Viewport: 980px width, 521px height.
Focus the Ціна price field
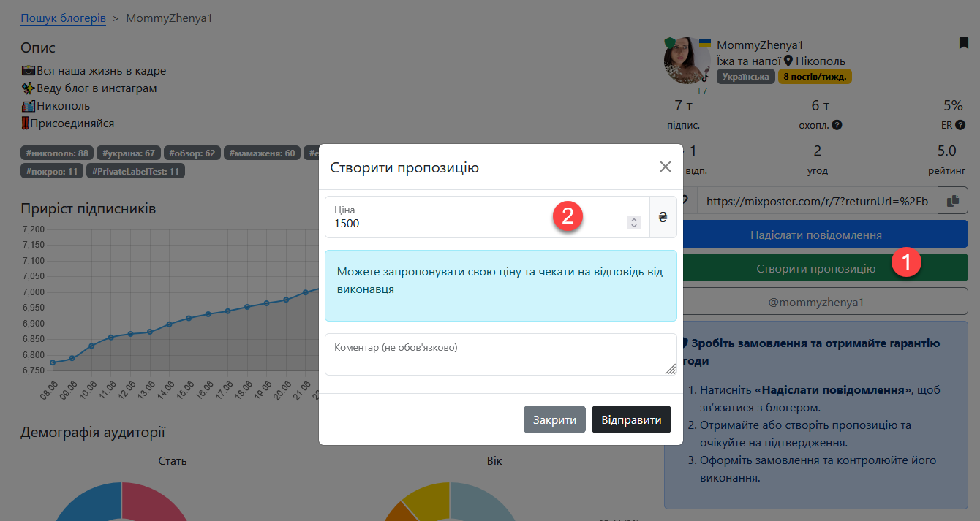(487, 217)
